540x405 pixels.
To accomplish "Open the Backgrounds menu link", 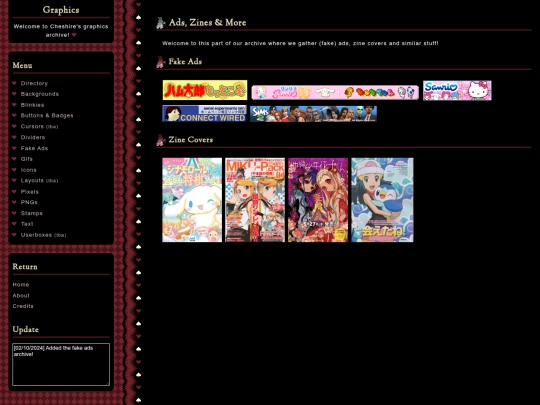I will coord(40,94).
